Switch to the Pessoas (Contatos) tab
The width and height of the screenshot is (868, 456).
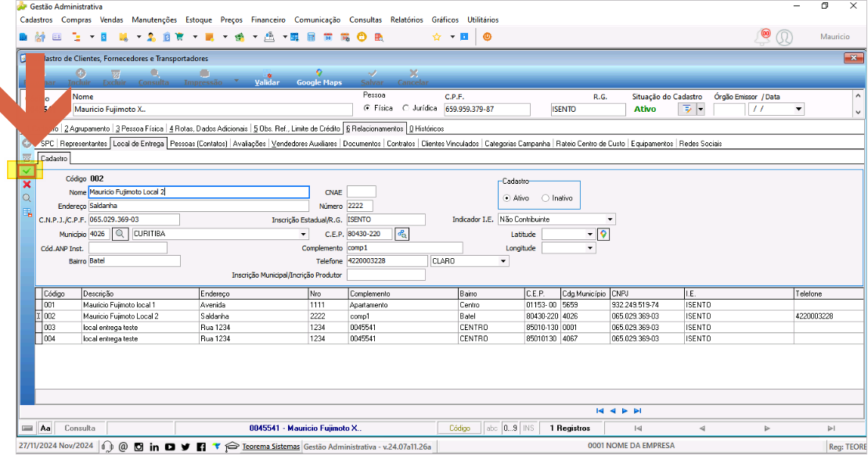tap(199, 143)
